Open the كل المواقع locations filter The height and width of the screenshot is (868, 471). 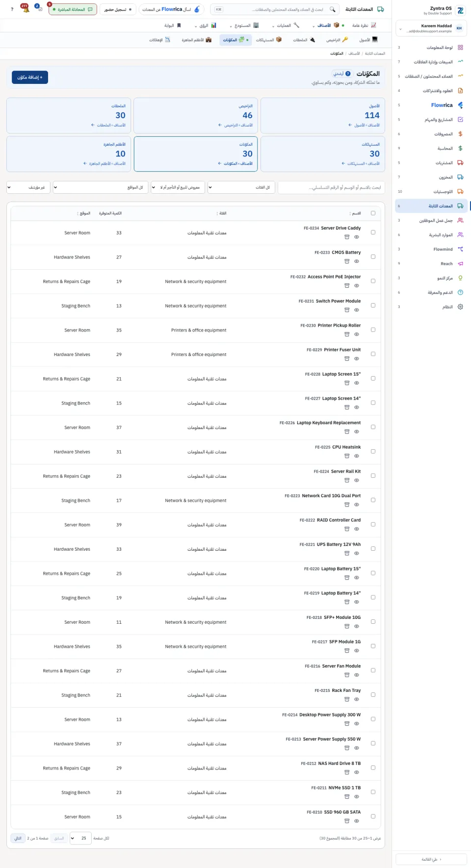pos(100,187)
